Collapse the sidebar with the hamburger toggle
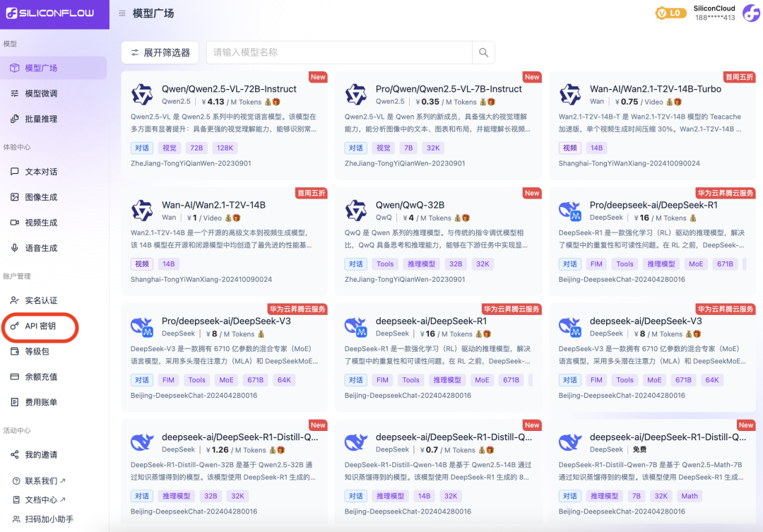 [122, 13]
